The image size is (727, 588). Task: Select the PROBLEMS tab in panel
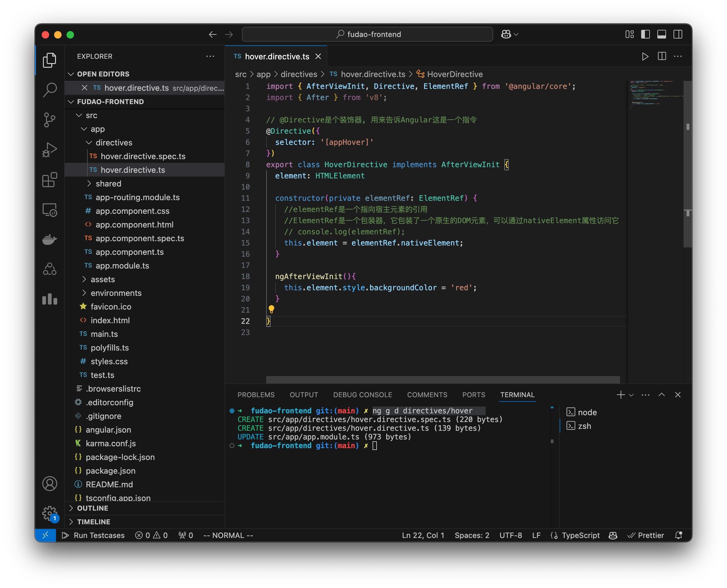pos(255,394)
